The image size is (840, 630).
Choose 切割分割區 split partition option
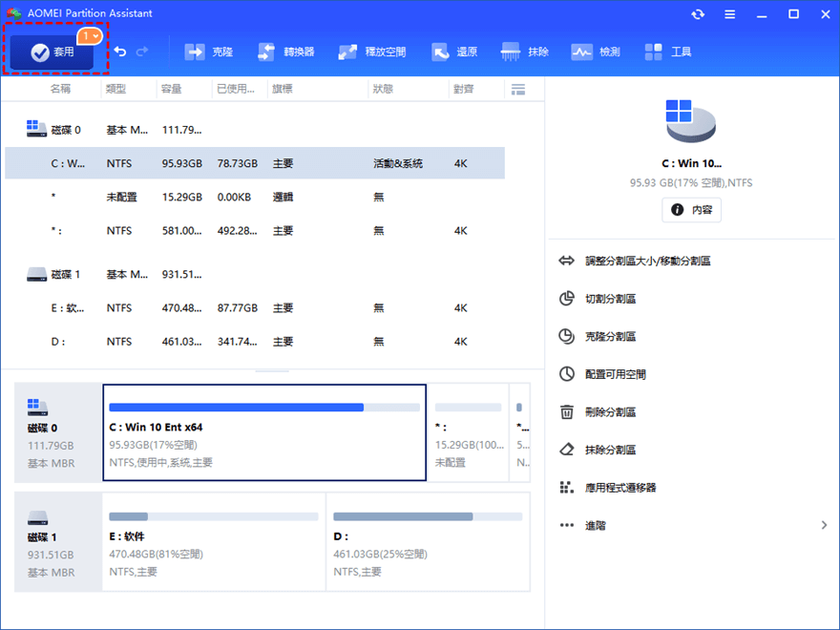610,299
